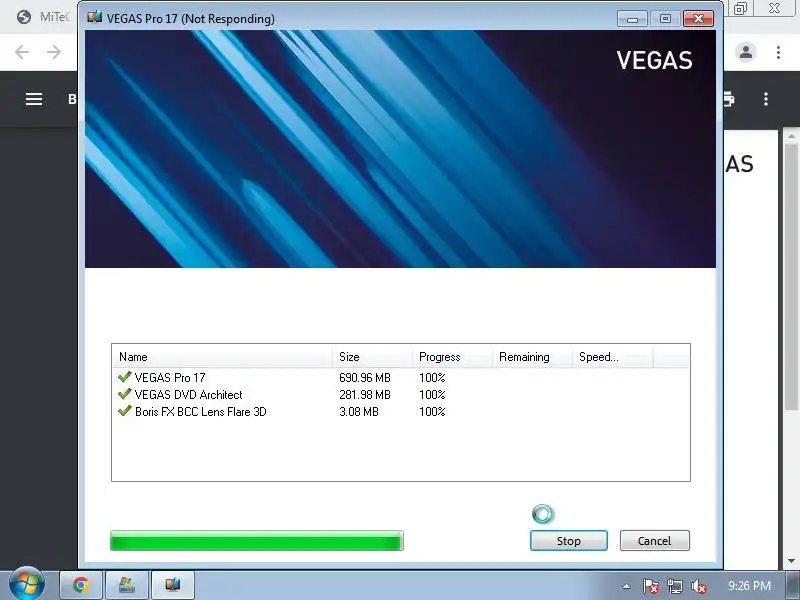Screen dimensions: 800x600
Task: Click 100% progress for VEGAS DVD Architect
Action: click(432, 394)
